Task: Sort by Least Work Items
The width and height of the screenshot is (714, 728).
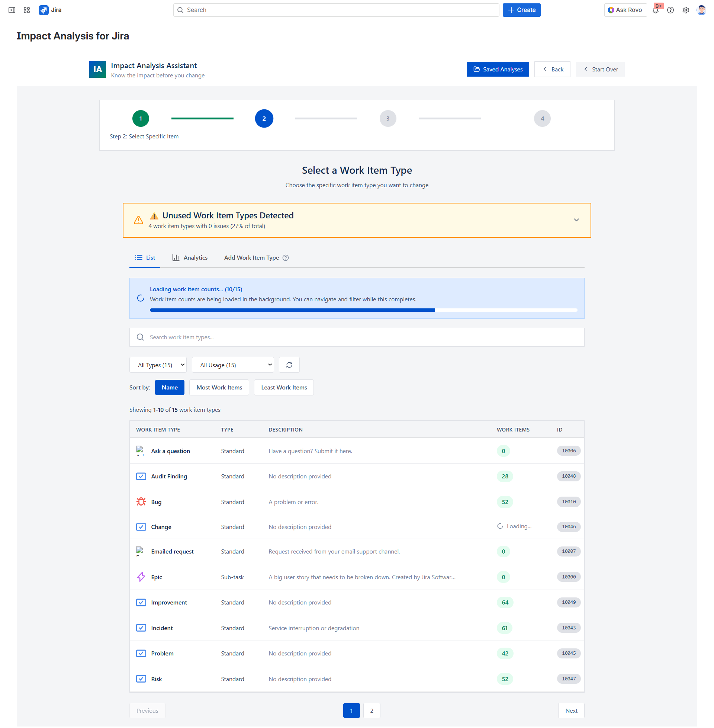Action: (283, 387)
